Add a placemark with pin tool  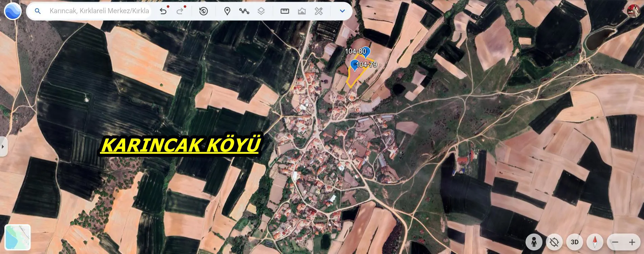(227, 11)
